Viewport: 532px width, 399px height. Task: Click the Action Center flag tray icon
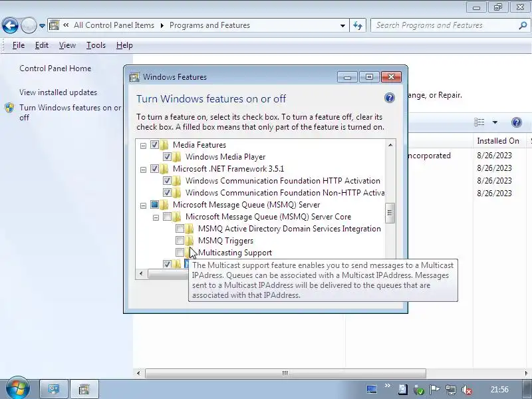click(x=434, y=390)
